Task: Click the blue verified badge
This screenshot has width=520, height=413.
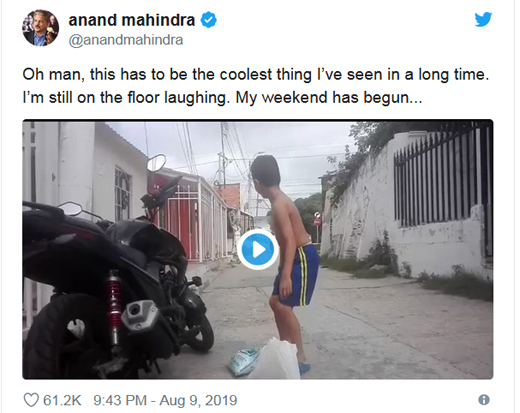Action: (x=209, y=20)
